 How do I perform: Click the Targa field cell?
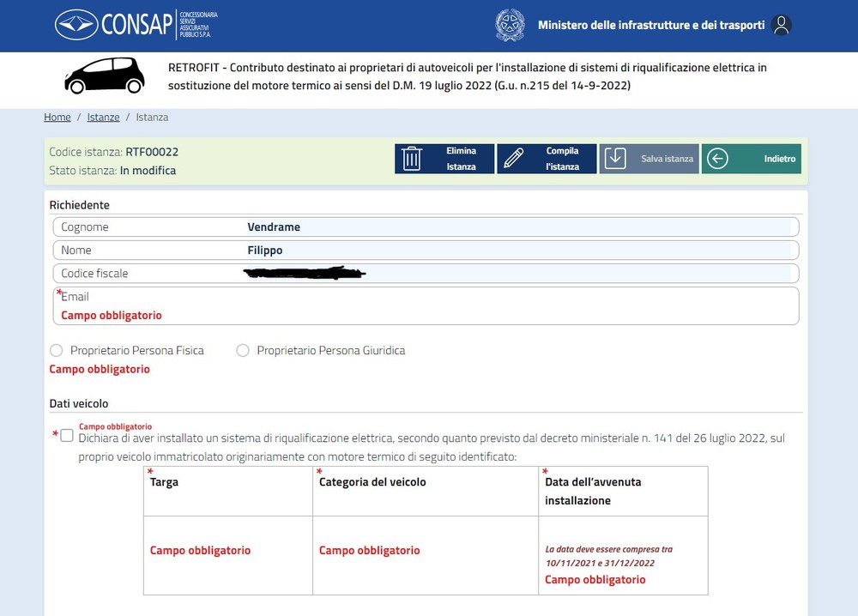(x=228, y=555)
